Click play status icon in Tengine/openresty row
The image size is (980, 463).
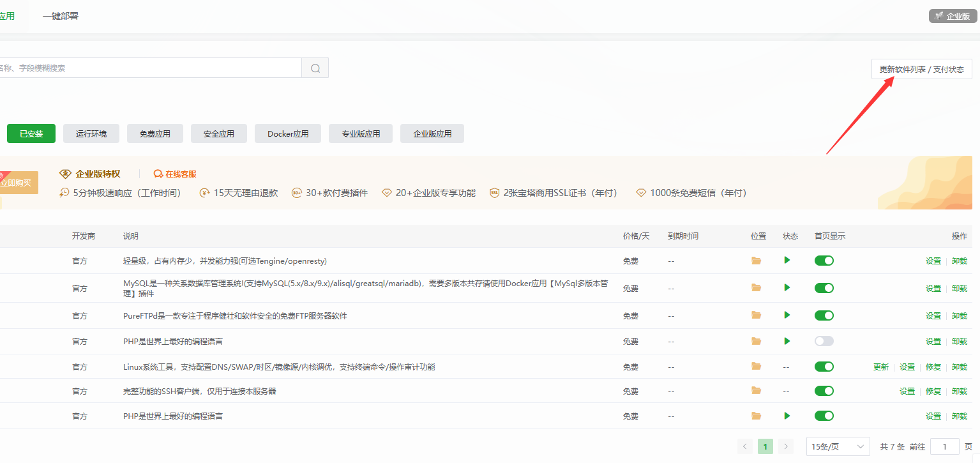point(787,260)
